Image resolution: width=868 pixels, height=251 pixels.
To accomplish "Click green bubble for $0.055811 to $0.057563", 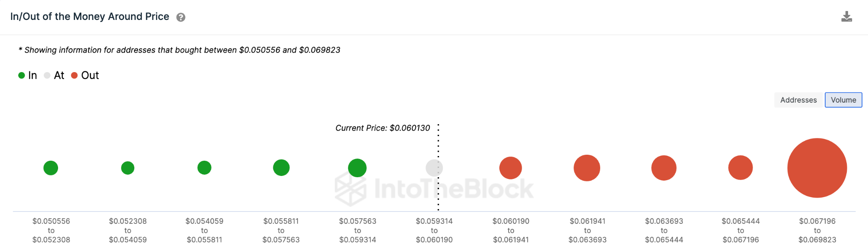I will pyautogui.click(x=281, y=167).
